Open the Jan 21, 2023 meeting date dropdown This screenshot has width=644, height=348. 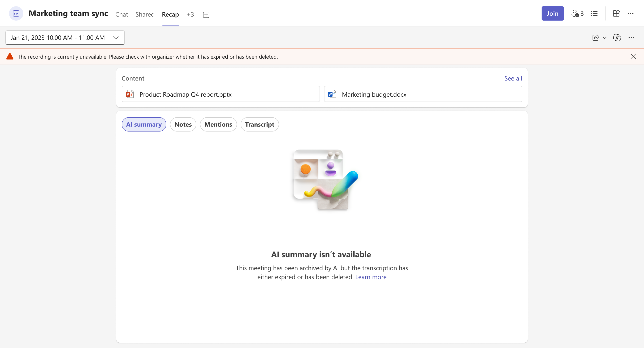(65, 38)
